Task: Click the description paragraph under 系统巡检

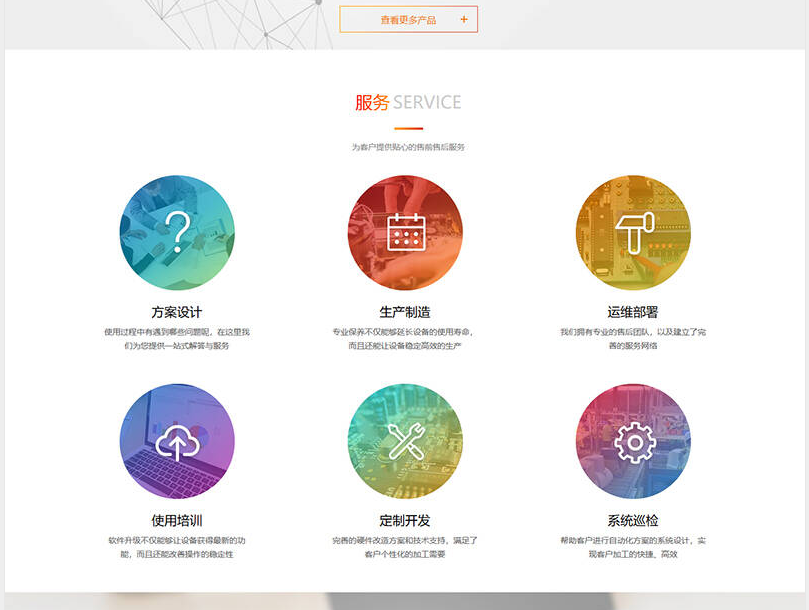Action: pos(633,547)
